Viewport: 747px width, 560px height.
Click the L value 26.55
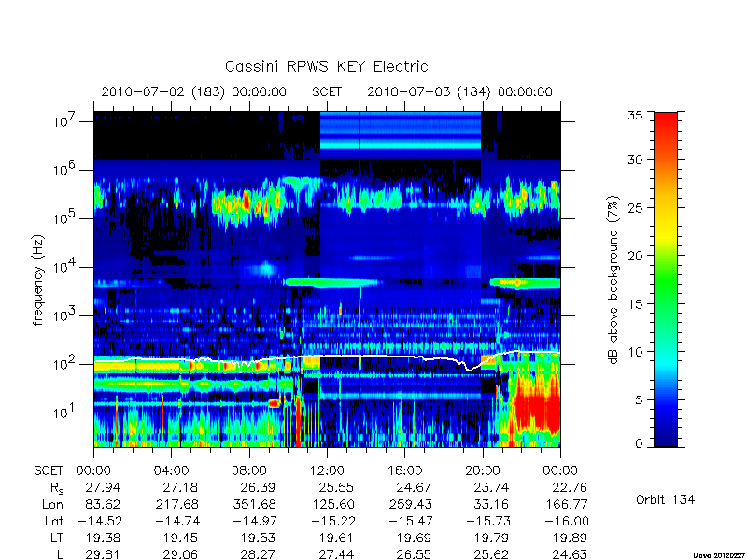pos(414,554)
